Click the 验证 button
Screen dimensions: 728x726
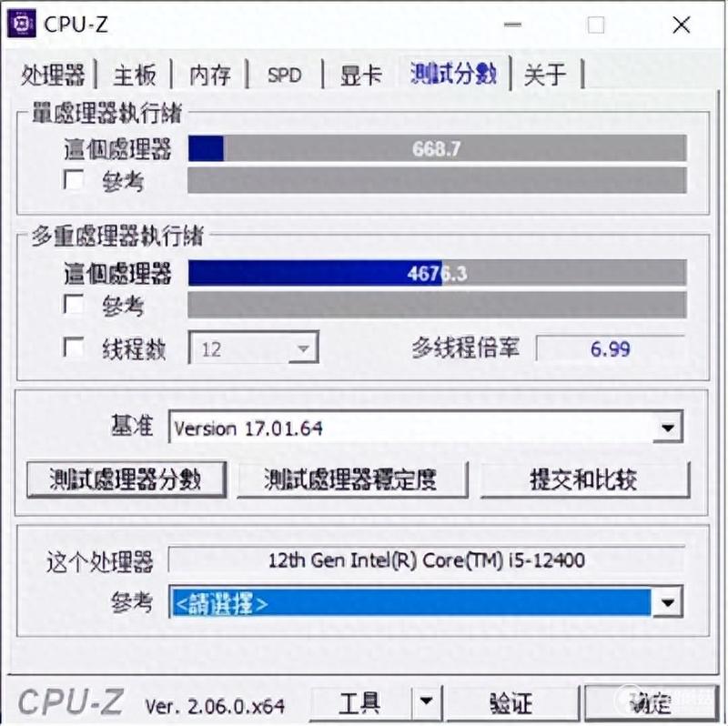[x=511, y=702]
